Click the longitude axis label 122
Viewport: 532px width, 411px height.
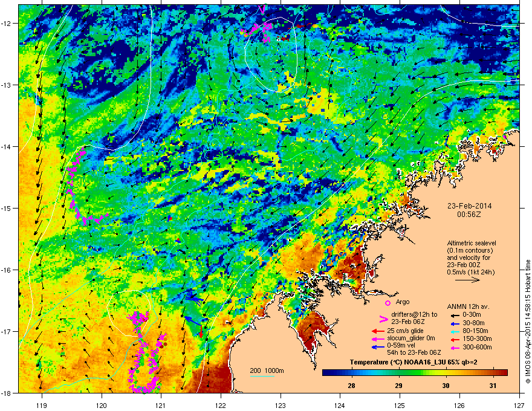(221, 405)
